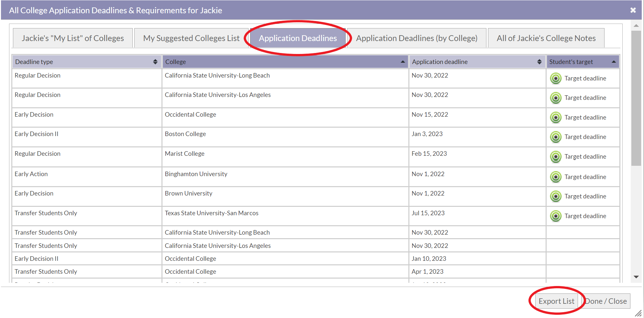The image size is (644, 318).
Task: Click Done / Close to finish
Action: point(606,301)
